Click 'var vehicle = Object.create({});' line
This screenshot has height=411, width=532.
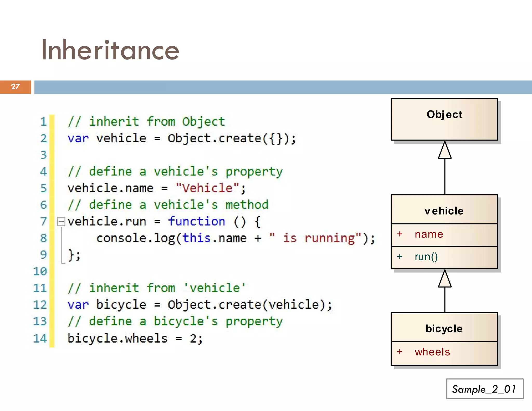182,138
